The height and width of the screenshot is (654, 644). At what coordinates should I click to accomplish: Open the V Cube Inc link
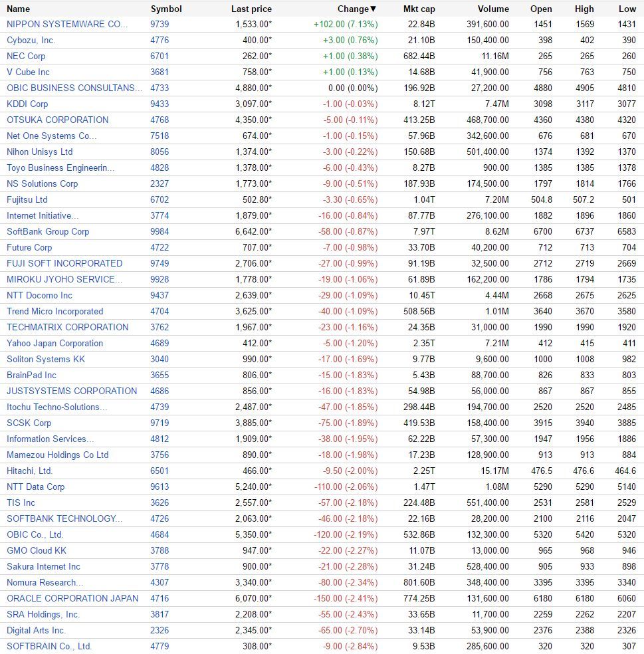click(28, 72)
